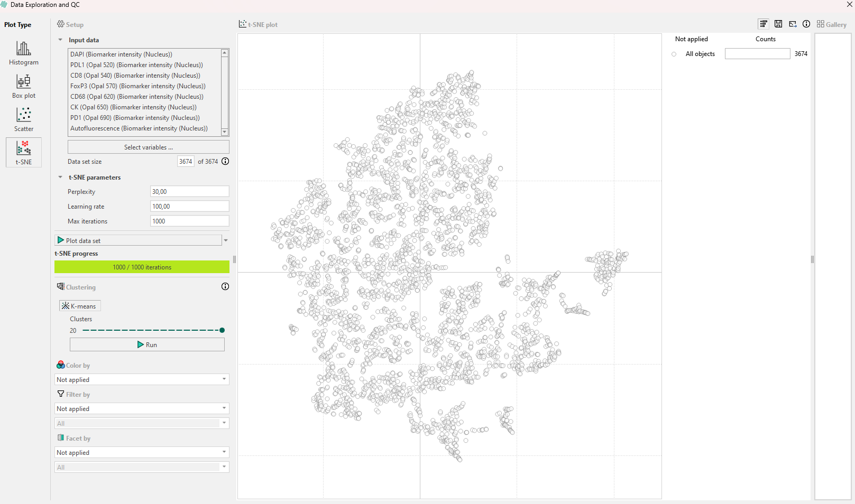
Task: Click the Data set size field
Action: click(186, 161)
